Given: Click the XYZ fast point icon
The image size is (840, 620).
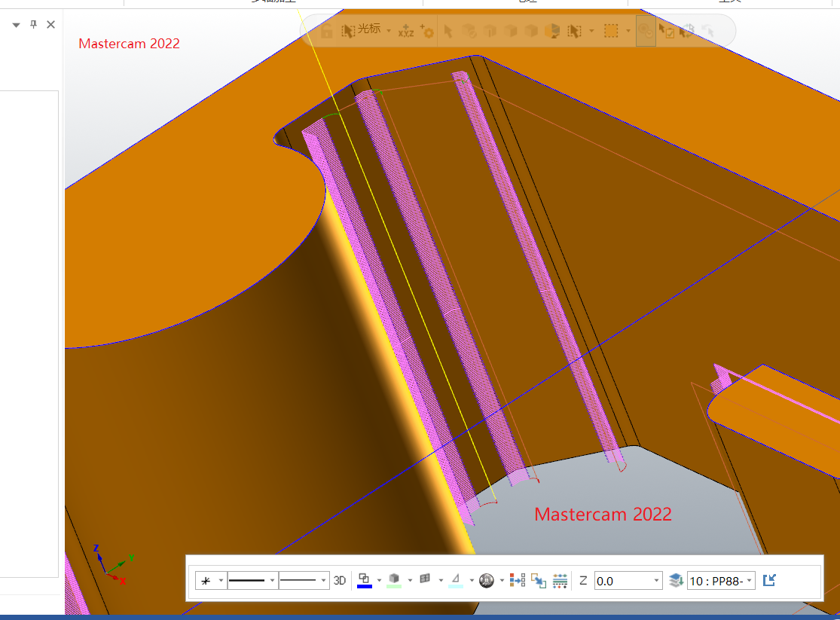Looking at the screenshot, I should pos(406,31).
